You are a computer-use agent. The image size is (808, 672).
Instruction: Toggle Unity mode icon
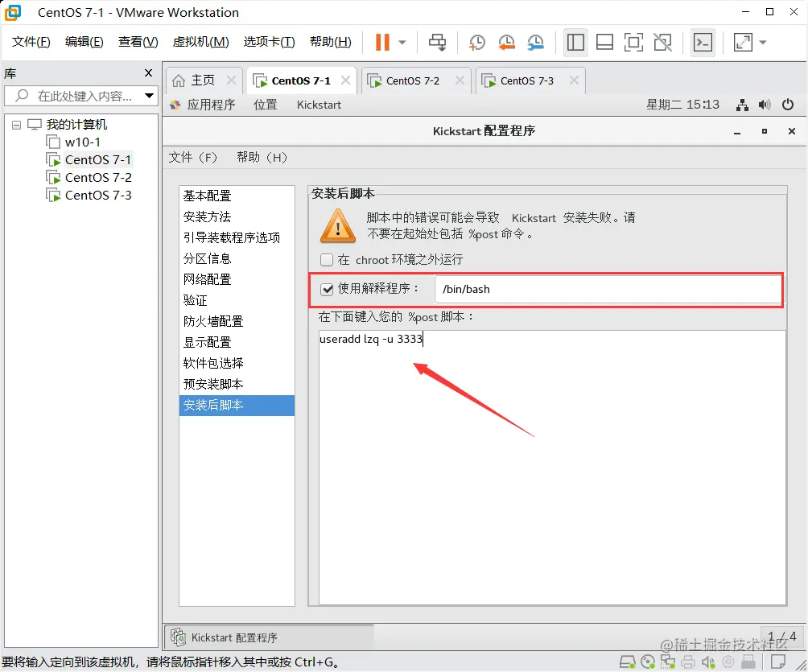point(662,43)
